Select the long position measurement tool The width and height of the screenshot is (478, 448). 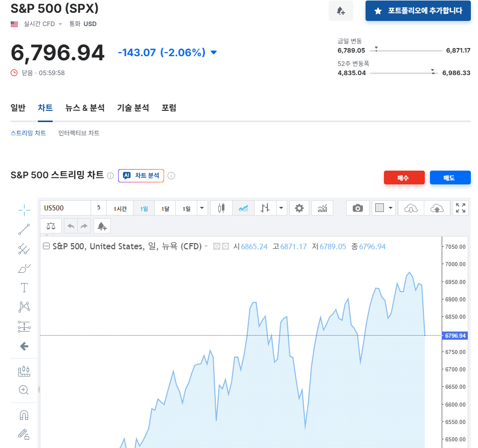click(x=24, y=326)
